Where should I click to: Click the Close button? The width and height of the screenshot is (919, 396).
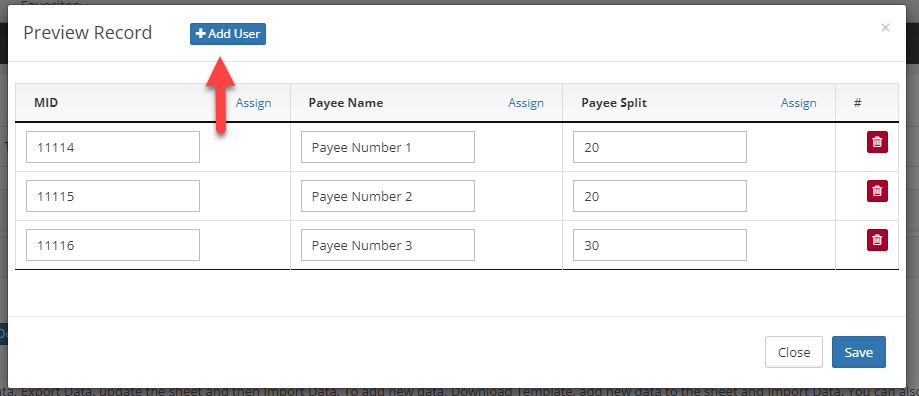pyautogui.click(x=794, y=352)
